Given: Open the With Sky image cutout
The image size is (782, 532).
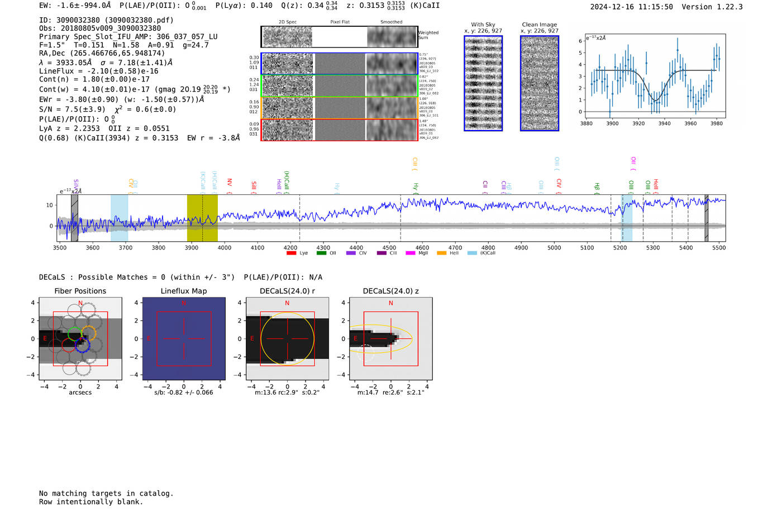Looking at the screenshot, I should (x=483, y=83).
